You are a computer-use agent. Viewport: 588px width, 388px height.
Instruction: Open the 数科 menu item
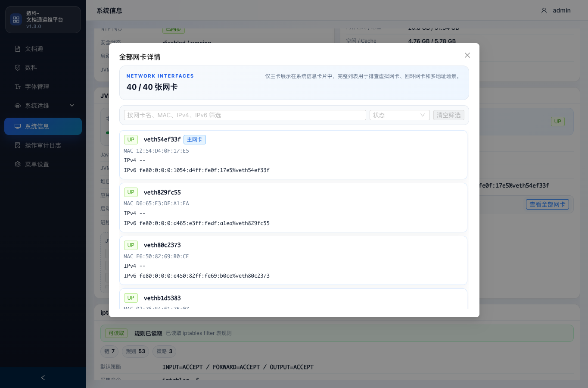click(43, 68)
